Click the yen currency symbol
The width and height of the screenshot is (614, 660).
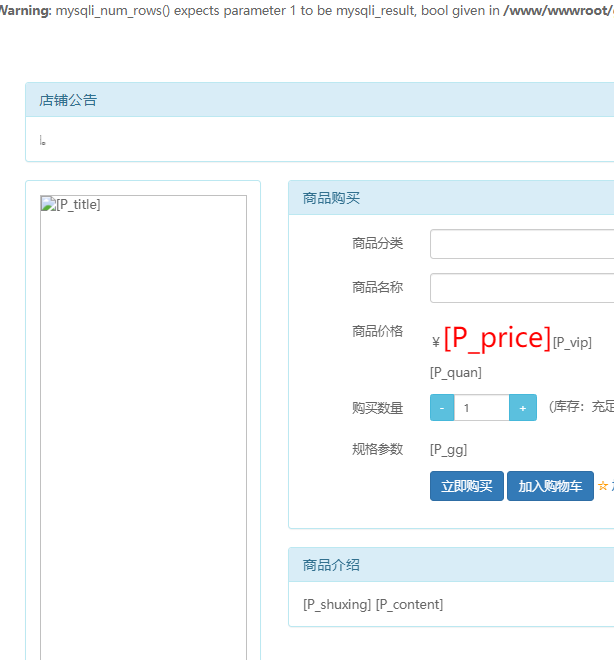436,343
